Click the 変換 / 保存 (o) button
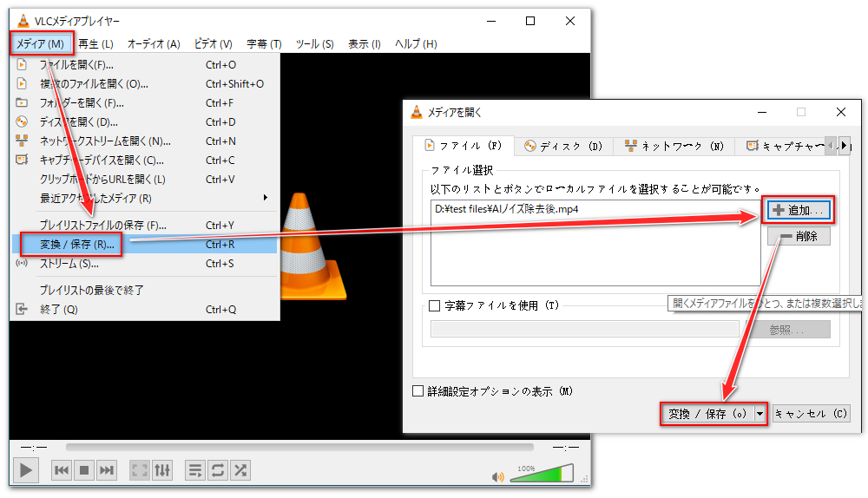This screenshot has width=868, height=498. click(708, 414)
